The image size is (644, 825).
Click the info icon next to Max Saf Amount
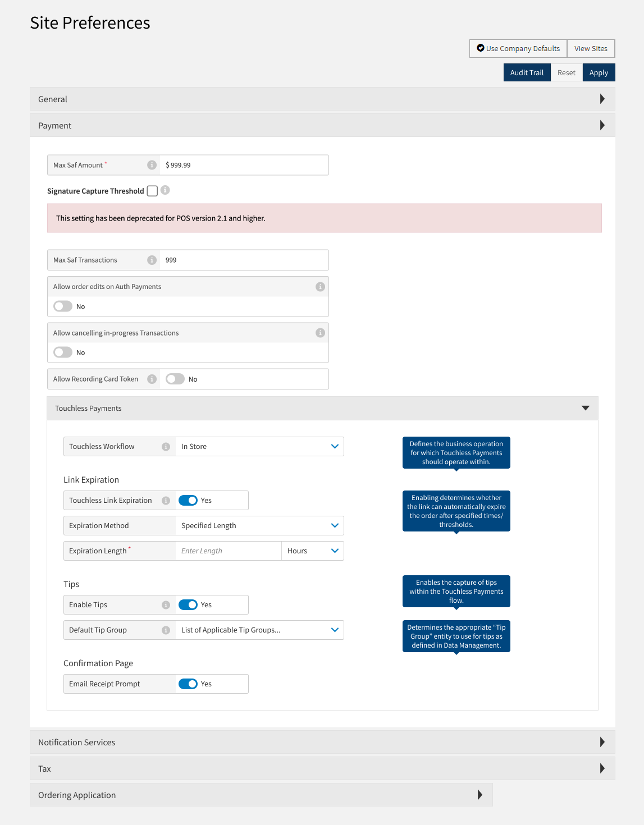pyautogui.click(x=152, y=164)
